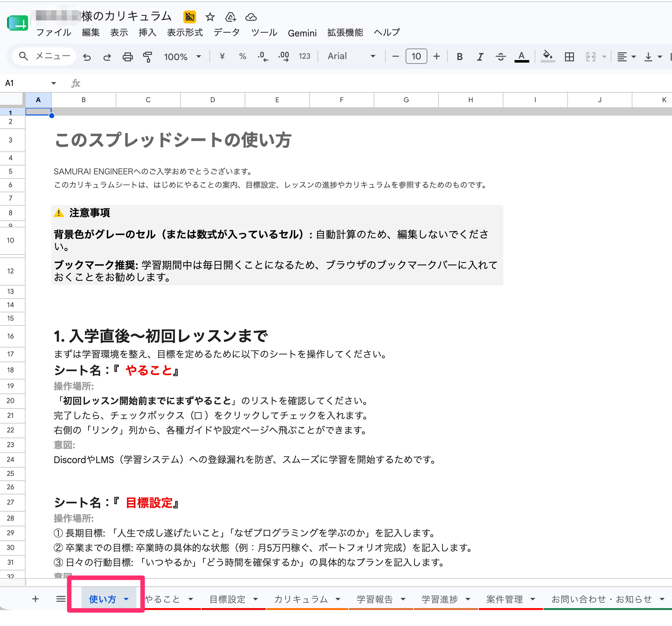Search the menus with the メニュー box
Screen dimensions: 672x626
tap(44, 56)
